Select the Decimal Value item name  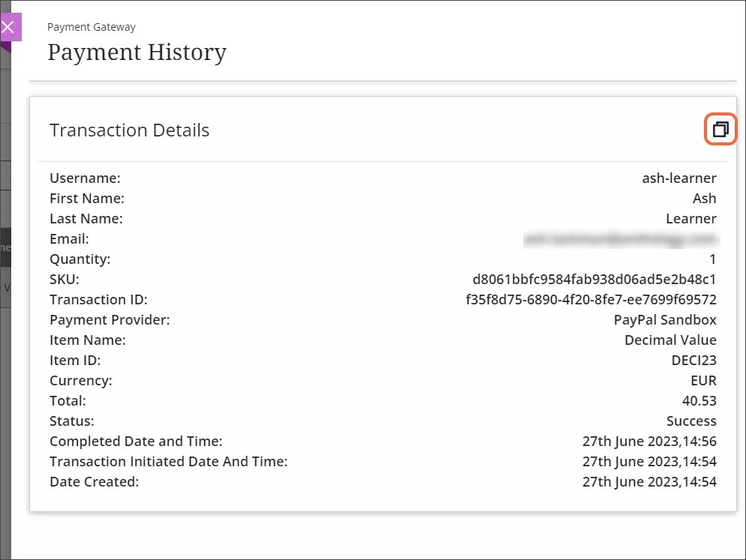[670, 340]
